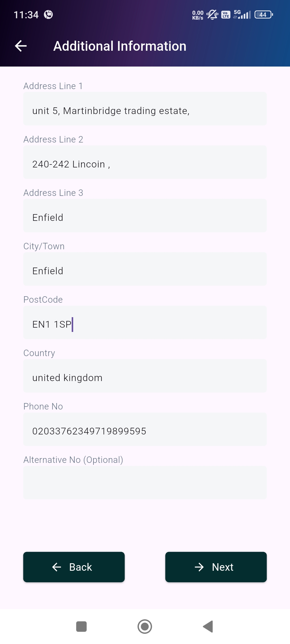Viewport: 290px width, 644px height.
Task: Tap the network speed KB/s indicator
Action: 198,15
